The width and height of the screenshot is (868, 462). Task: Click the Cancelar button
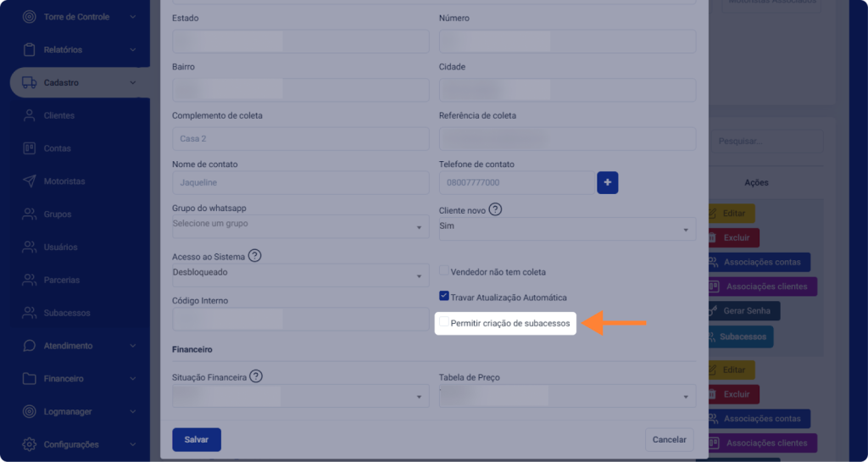tap(669, 440)
